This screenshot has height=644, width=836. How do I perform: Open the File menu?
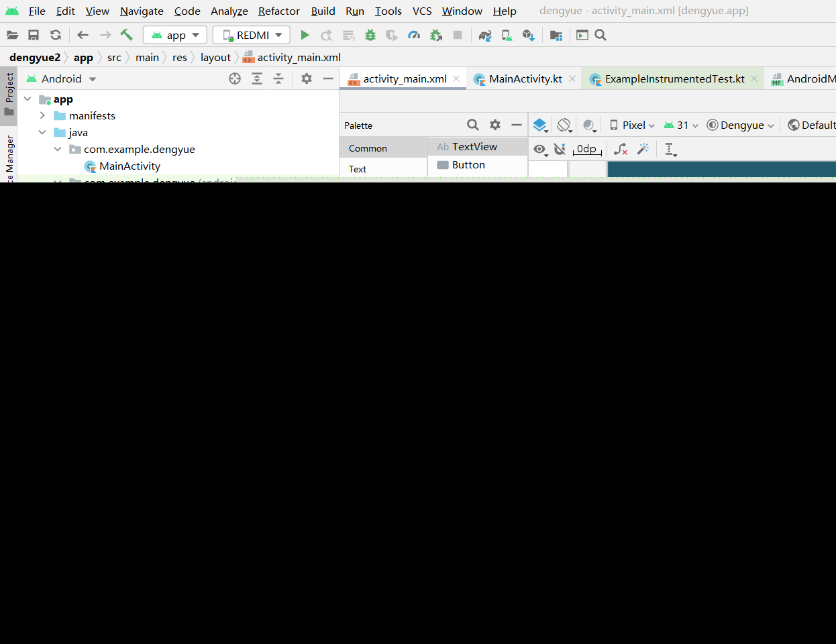37,11
